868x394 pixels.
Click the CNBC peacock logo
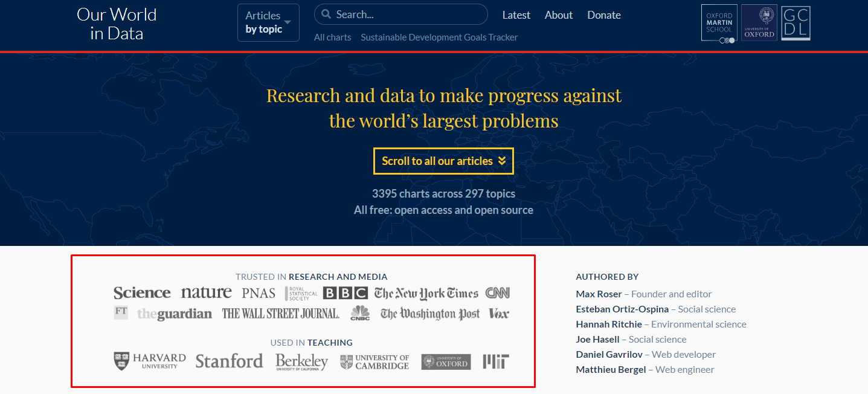[x=360, y=313]
